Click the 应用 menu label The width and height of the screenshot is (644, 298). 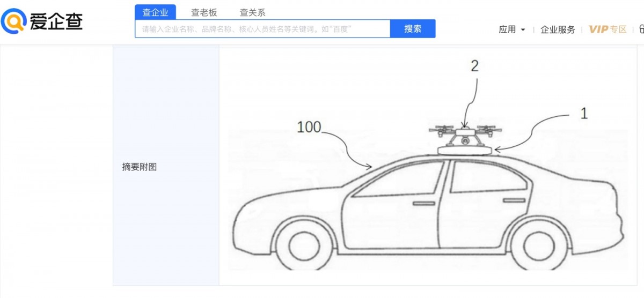(x=507, y=29)
